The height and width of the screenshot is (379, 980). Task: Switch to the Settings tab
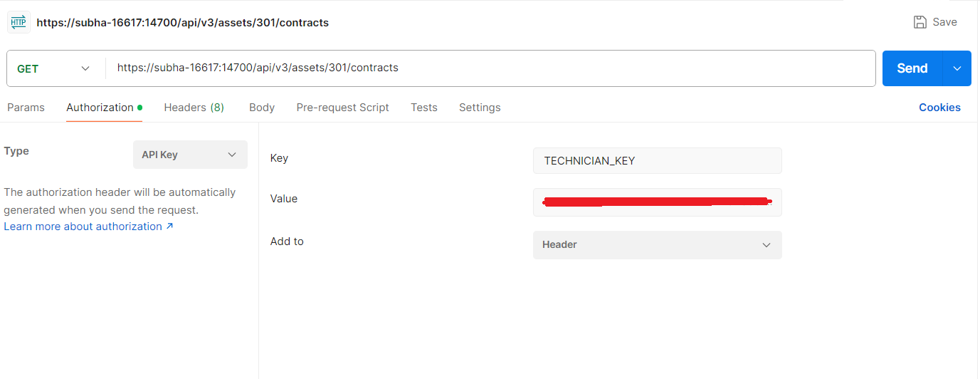coord(480,108)
